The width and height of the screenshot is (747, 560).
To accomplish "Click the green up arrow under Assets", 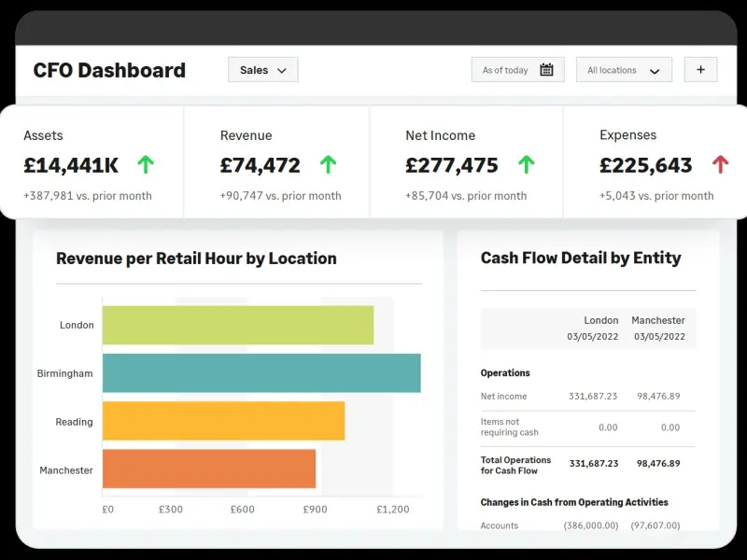I will (145, 165).
